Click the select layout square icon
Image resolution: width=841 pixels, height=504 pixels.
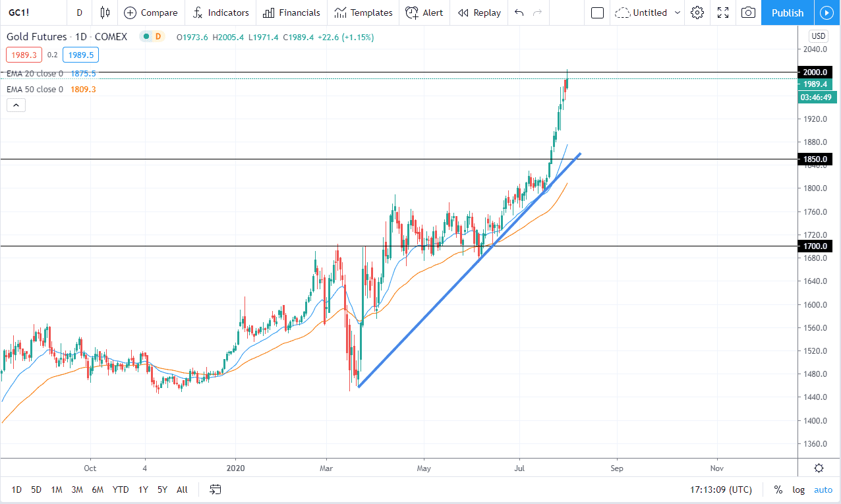[598, 13]
